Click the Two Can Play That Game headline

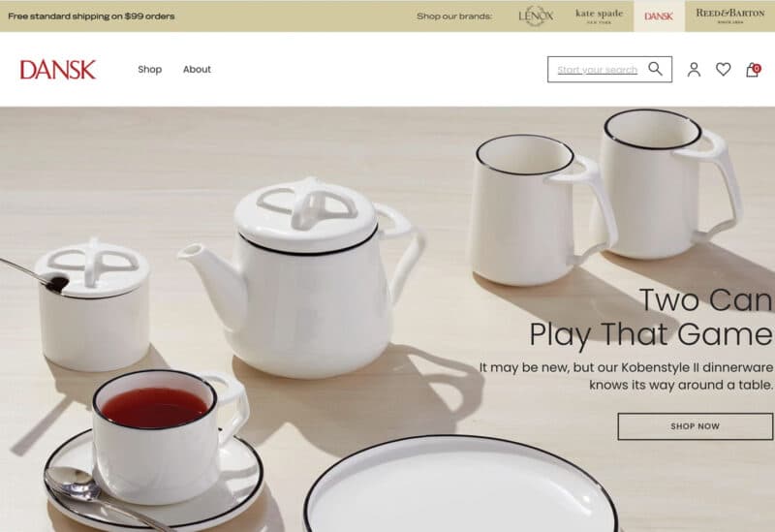[x=651, y=317]
